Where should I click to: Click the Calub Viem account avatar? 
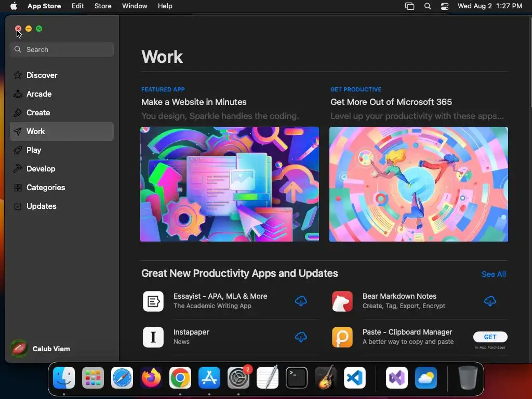19,349
